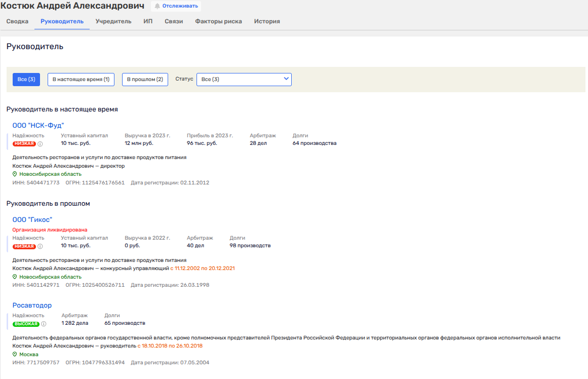Click the bell icon next to Отслеживать

157,7
